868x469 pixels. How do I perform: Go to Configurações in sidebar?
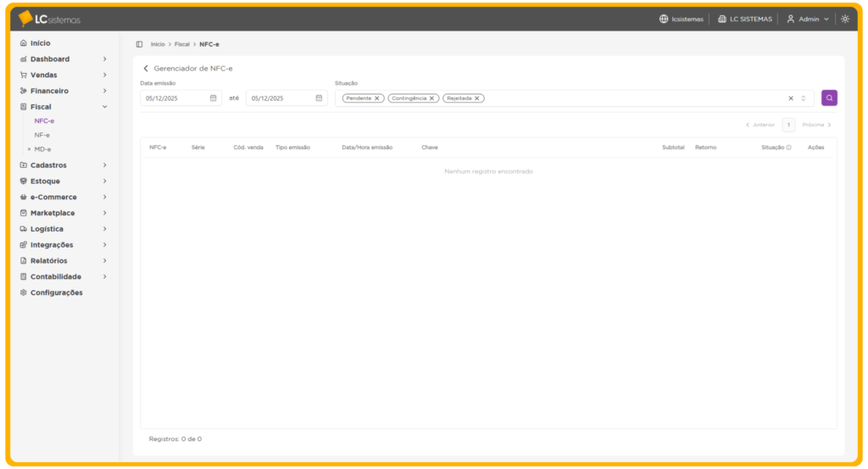[x=56, y=293]
